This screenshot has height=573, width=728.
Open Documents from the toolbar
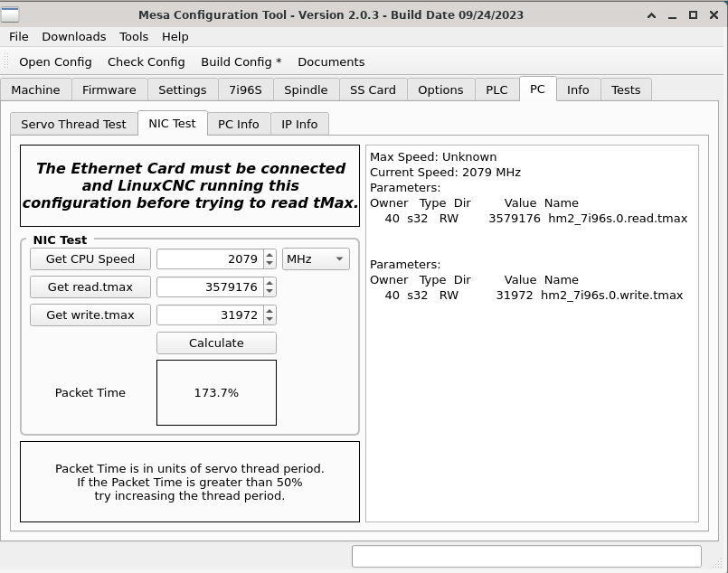coord(331,62)
